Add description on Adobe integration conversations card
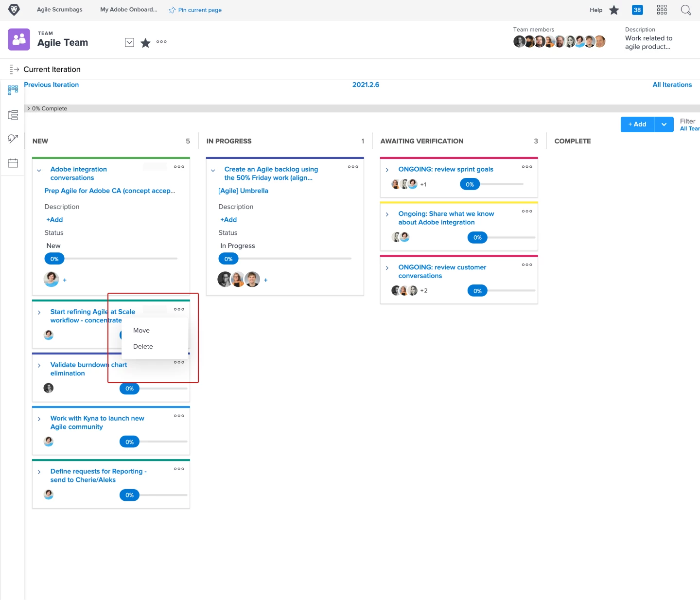Viewport: 700px width, 600px height. pyautogui.click(x=54, y=220)
